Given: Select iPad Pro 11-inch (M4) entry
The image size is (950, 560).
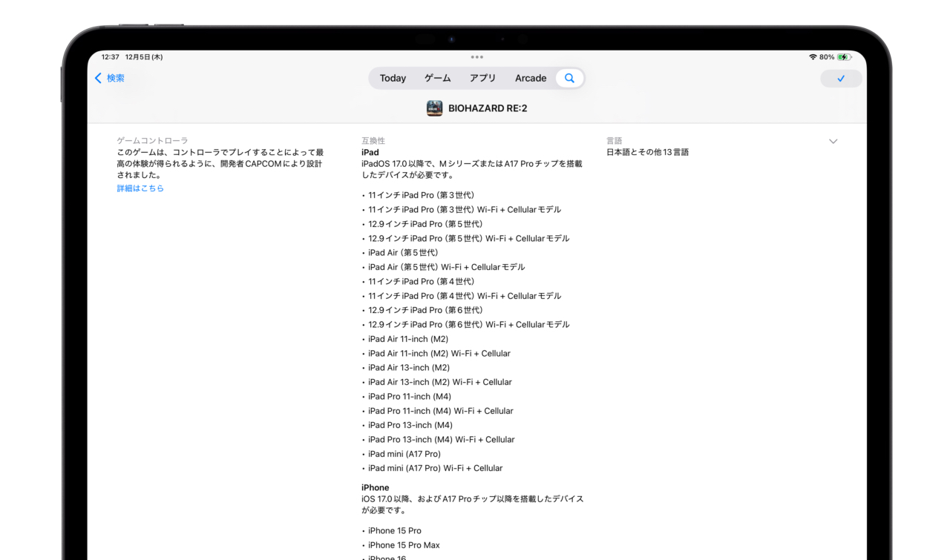Looking at the screenshot, I should [410, 396].
